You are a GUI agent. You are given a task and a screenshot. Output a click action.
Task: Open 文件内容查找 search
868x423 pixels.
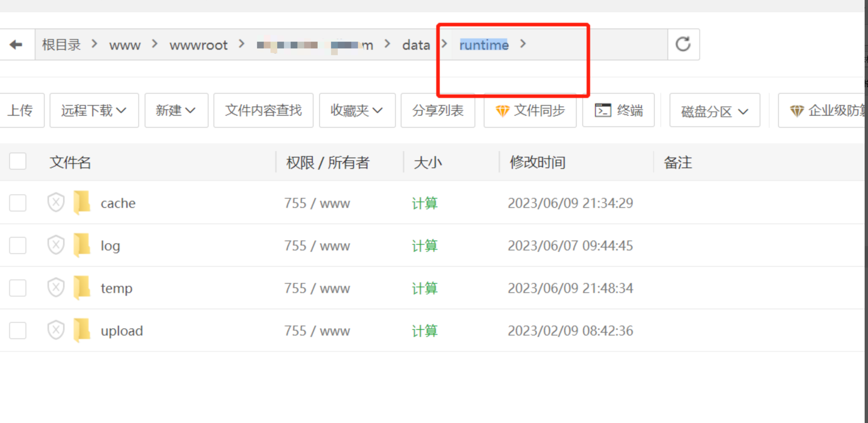pyautogui.click(x=263, y=111)
